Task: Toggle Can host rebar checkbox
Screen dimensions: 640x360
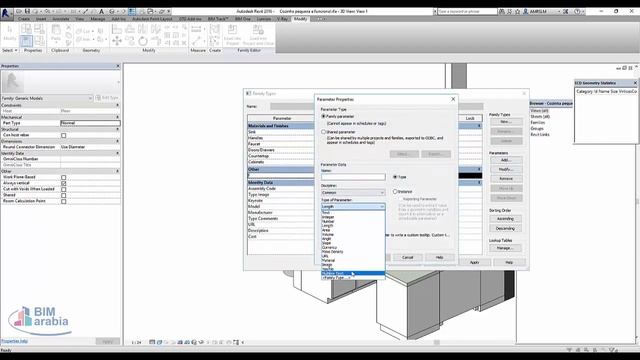Action: point(64,135)
